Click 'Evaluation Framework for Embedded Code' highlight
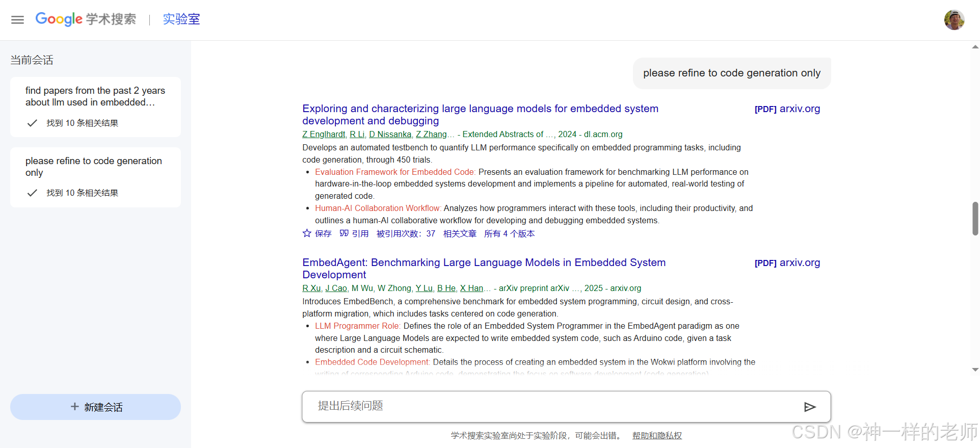 tap(395, 172)
